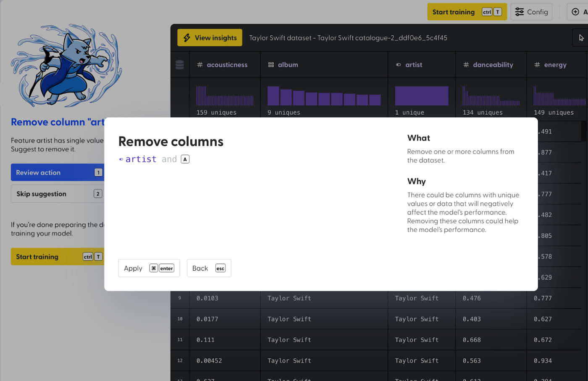Screen dimensions: 588x381
Task: Click the energy histogram chart
Action: pyautogui.click(x=560, y=96)
